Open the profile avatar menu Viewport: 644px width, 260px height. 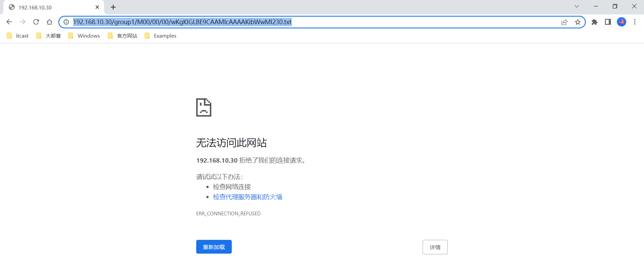coord(622,22)
